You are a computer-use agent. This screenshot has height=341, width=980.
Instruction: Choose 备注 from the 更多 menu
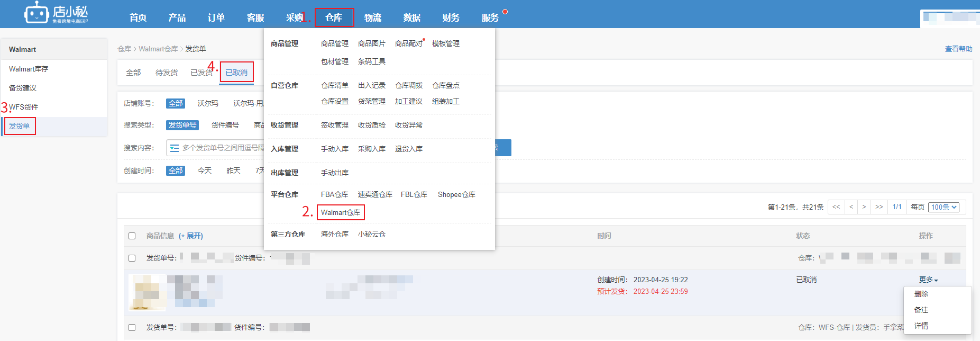pos(921,310)
